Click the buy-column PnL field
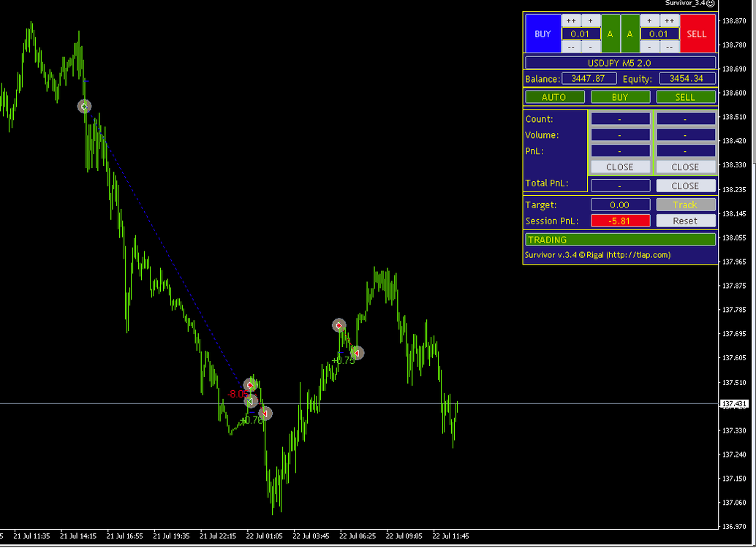 pyautogui.click(x=620, y=151)
